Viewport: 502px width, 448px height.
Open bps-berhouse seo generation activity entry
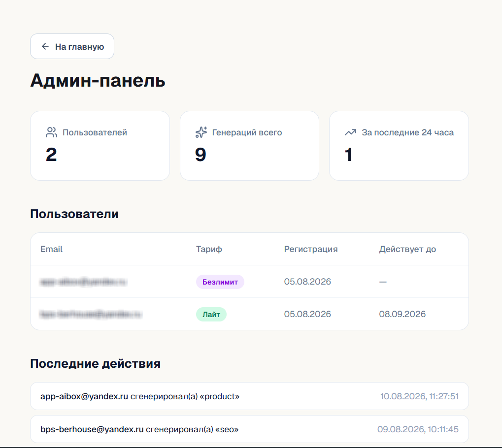coord(249,429)
